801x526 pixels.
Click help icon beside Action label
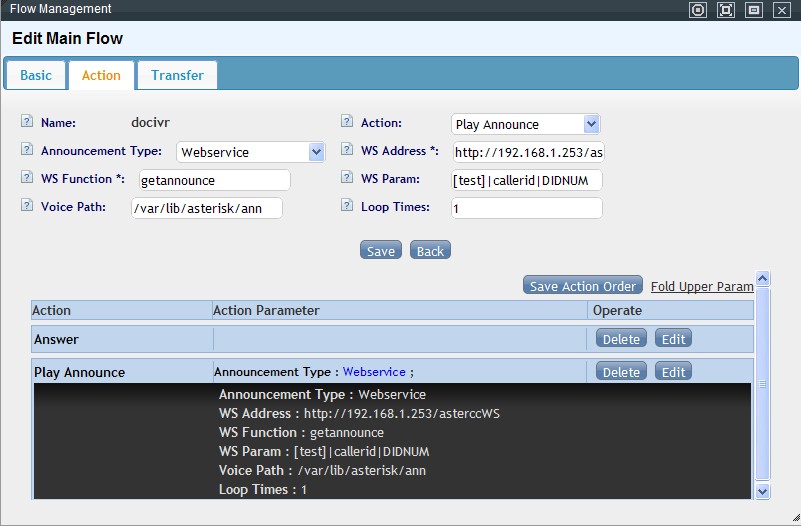346,122
